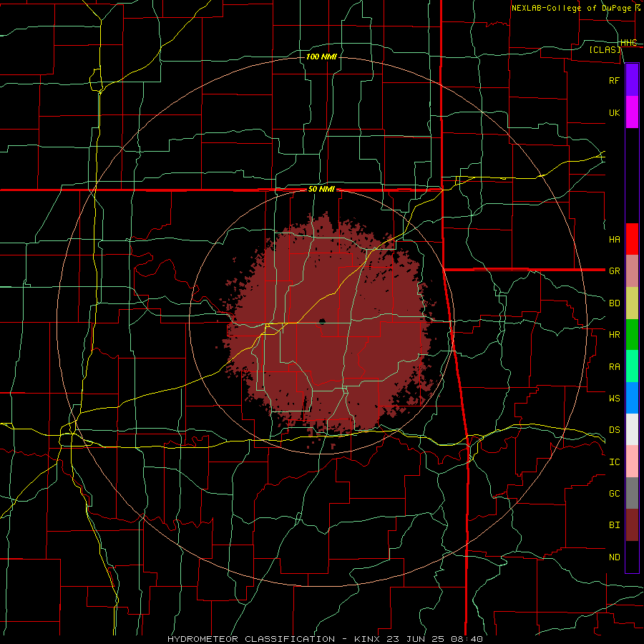
Task: Click the ND legend label
Action: pyautogui.click(x=614, y=557)
